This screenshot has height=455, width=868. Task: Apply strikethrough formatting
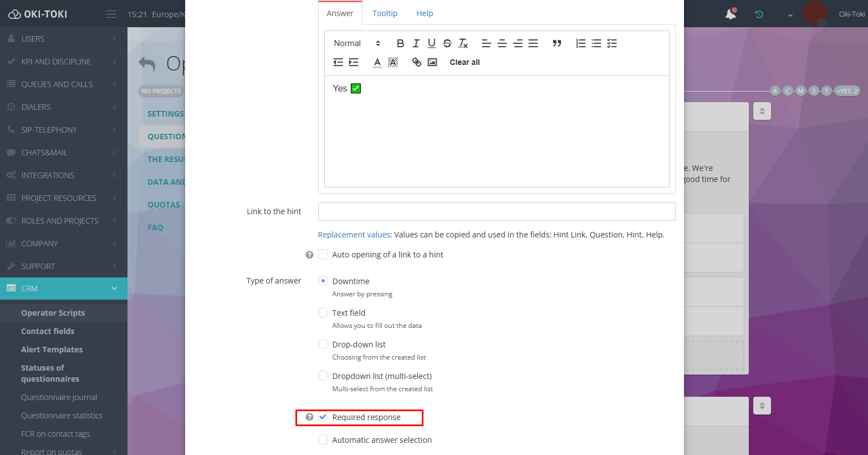[x=447, y=43]
